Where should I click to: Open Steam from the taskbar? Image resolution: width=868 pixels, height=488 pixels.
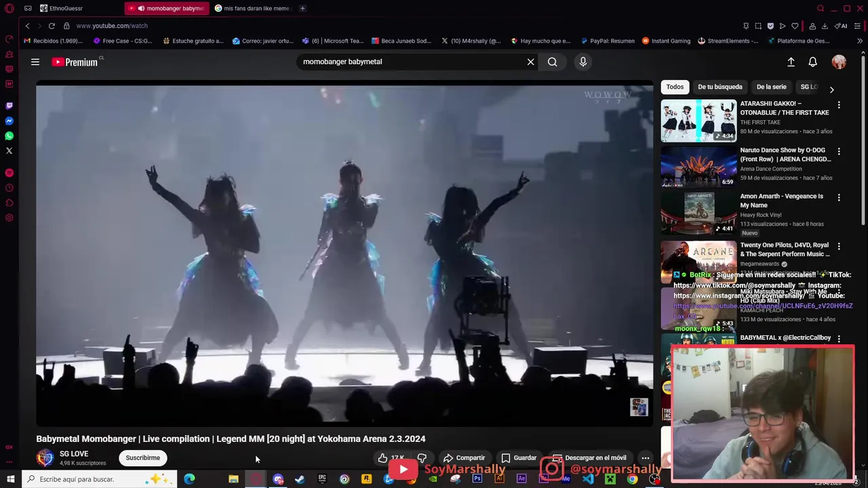pos(299,479)
